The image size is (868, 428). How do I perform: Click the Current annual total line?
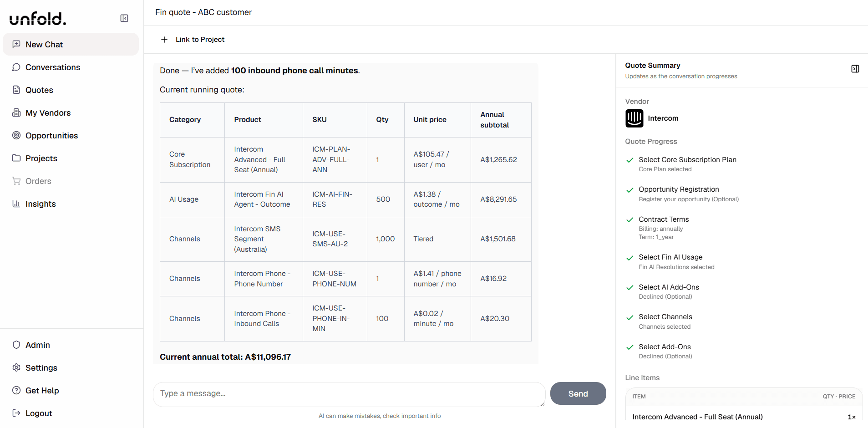[225, 357]
